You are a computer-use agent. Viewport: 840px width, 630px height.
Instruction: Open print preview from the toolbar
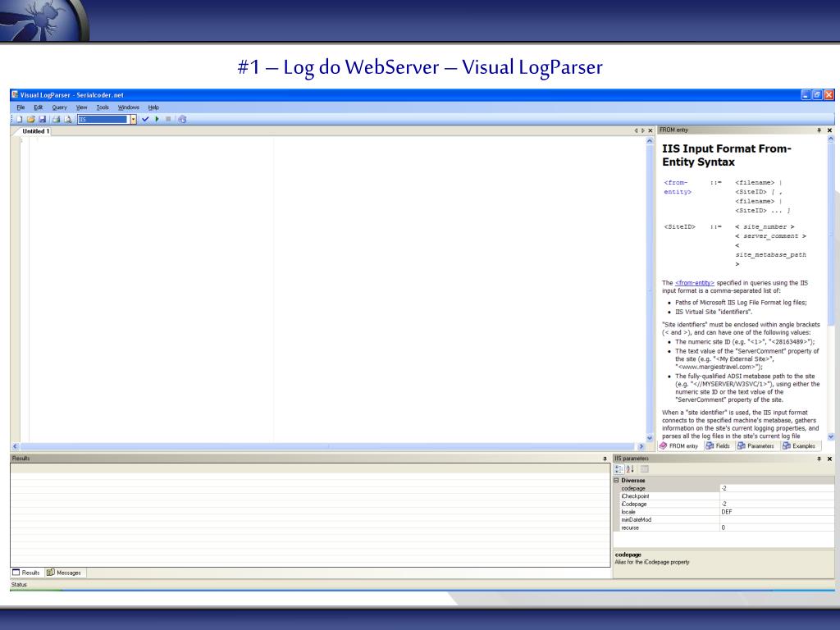[x=67, y=120]
